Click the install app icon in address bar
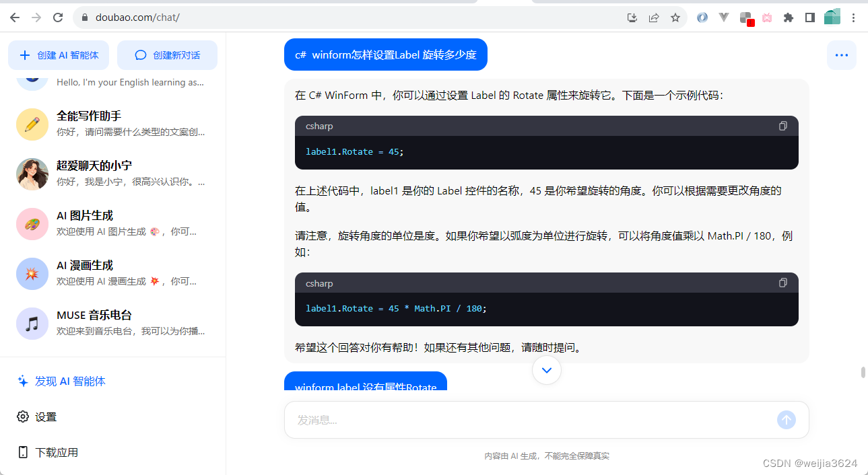Screen dimensions: 868x475 [632, 18]
